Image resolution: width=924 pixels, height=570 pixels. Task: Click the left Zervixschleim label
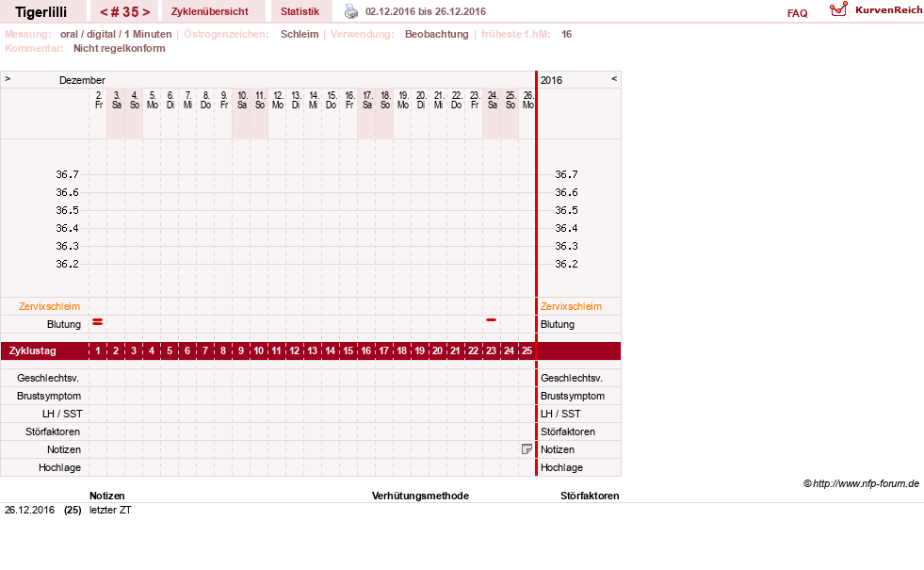(x=50, y=306)
